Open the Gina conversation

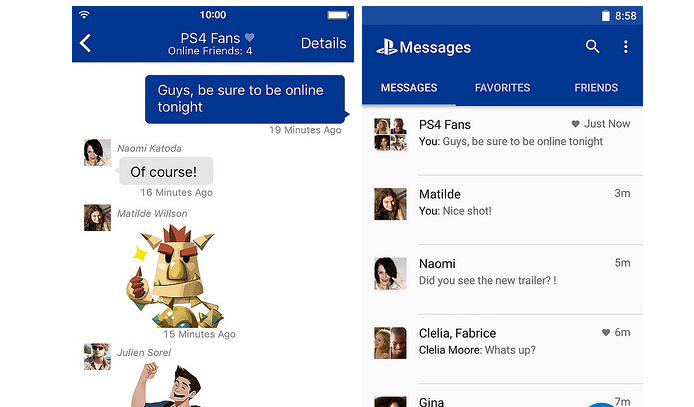click(x=502, y=396)
